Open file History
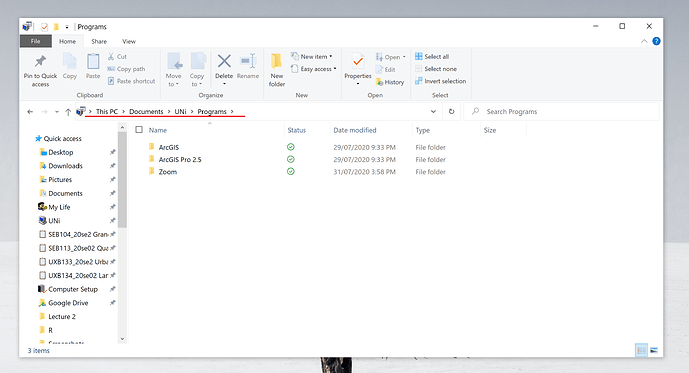689x373 pixels. 390,82
